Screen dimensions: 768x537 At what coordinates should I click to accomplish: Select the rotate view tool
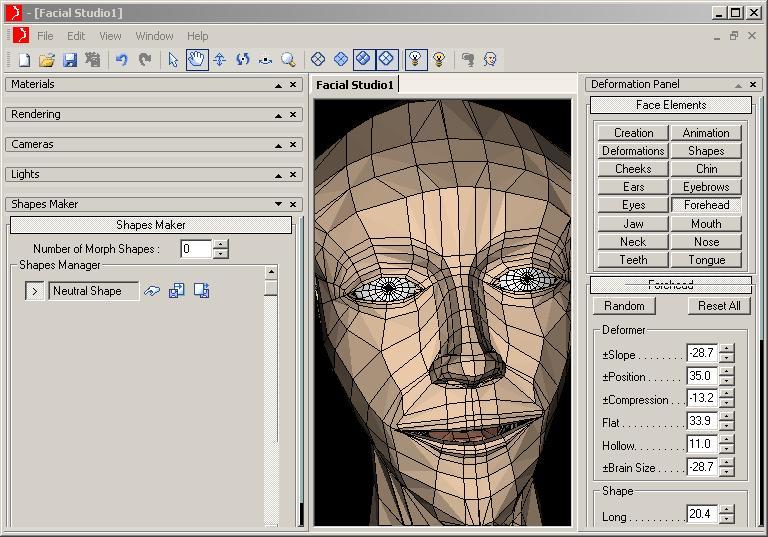point(242,60)
